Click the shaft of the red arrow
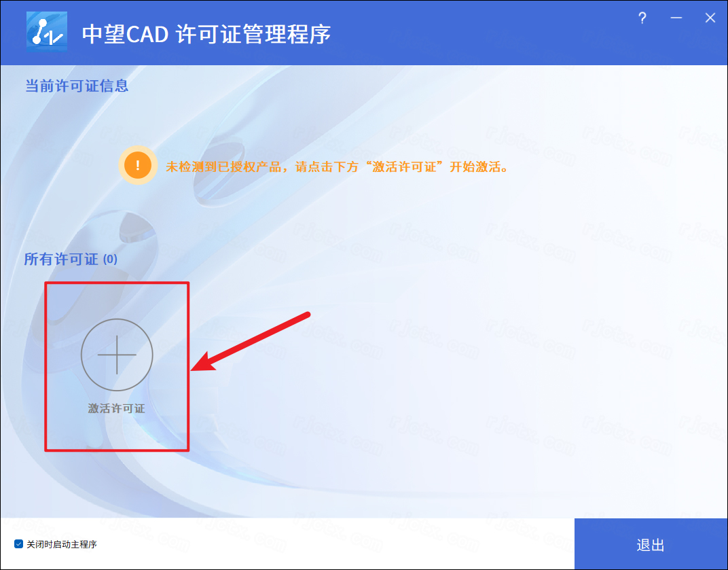Viewport: 728px width, 570px height. click(260, 337)
